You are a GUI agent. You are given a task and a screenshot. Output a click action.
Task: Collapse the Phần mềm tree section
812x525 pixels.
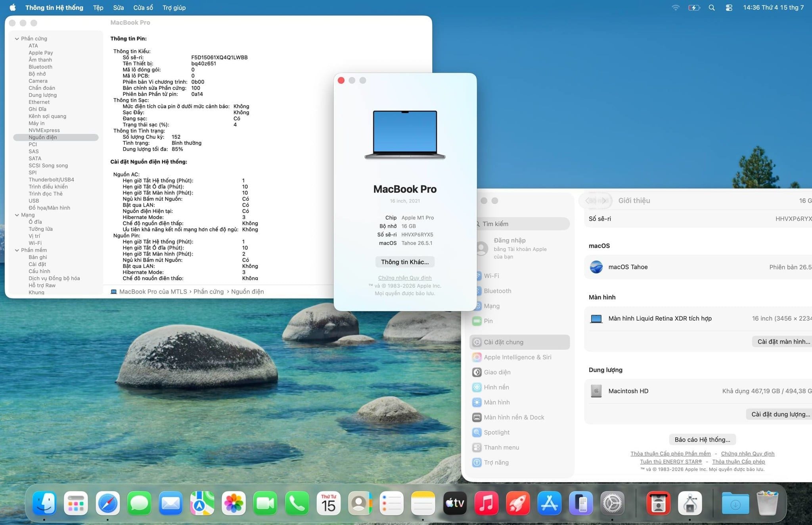point(17,250)
